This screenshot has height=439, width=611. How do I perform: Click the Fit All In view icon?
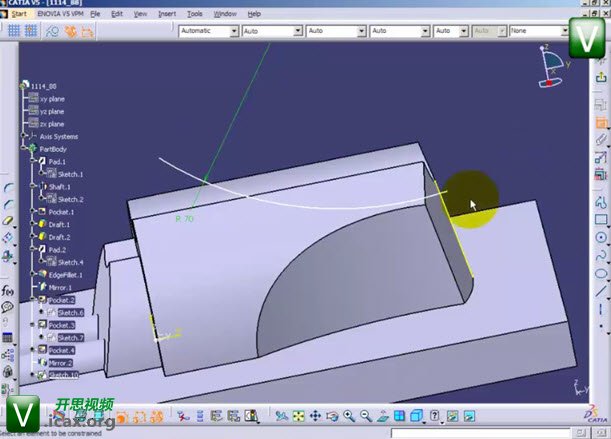pyautogui.click(x=298, y=416)
